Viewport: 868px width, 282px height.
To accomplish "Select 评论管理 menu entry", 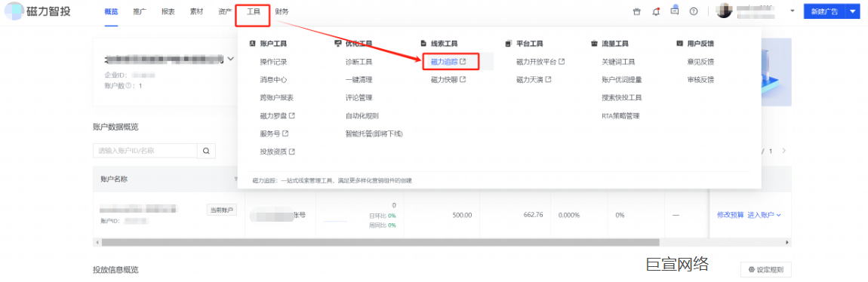I will point(359,98).
